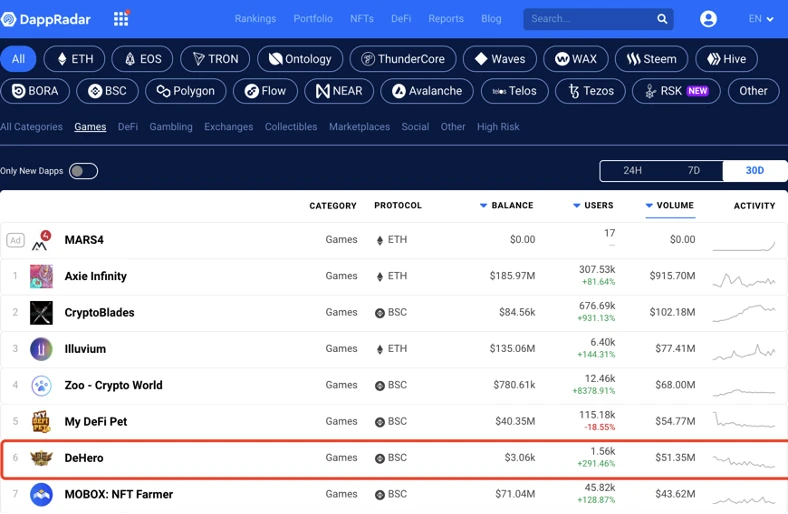Click the Illuvium logo thumbnail
The width and height of the screenshot is (788, 514).
[x=41, y=349]
